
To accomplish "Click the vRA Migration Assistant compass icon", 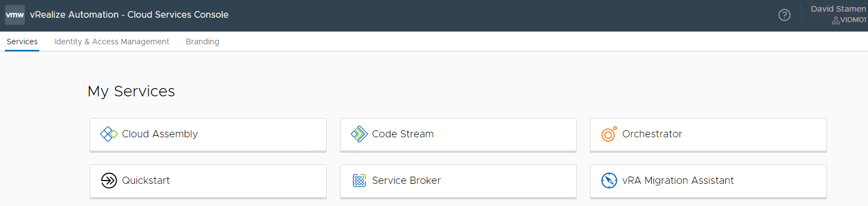I will click(609, 181).
